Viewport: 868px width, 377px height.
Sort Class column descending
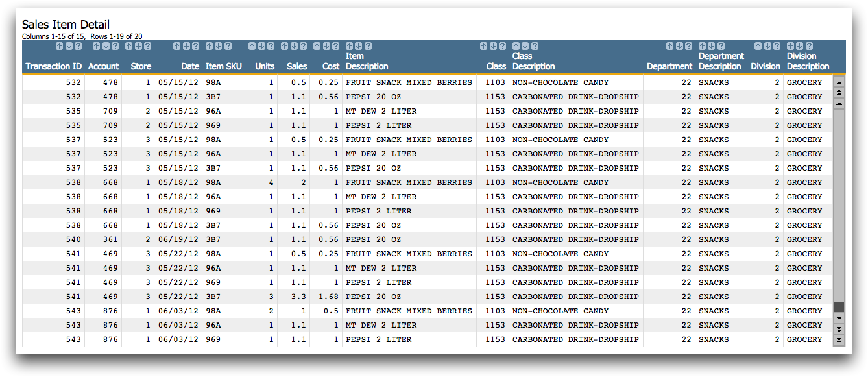(x=493, y=46)
